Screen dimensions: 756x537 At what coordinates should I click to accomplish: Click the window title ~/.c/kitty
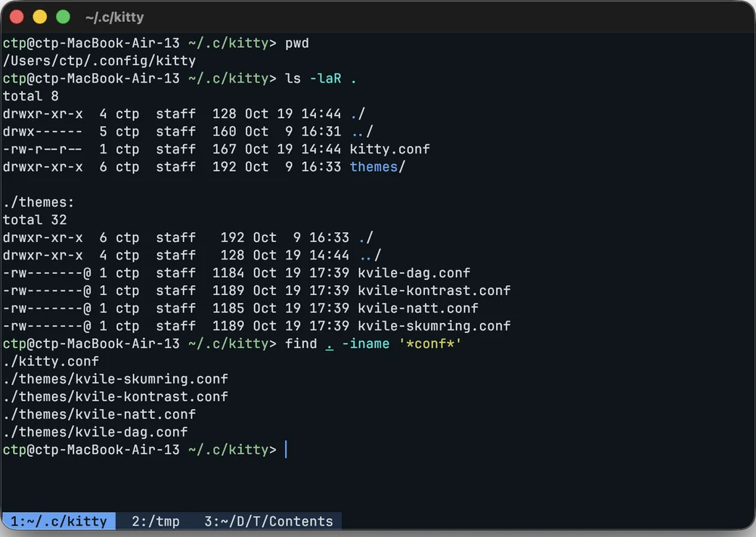(115, 17)
